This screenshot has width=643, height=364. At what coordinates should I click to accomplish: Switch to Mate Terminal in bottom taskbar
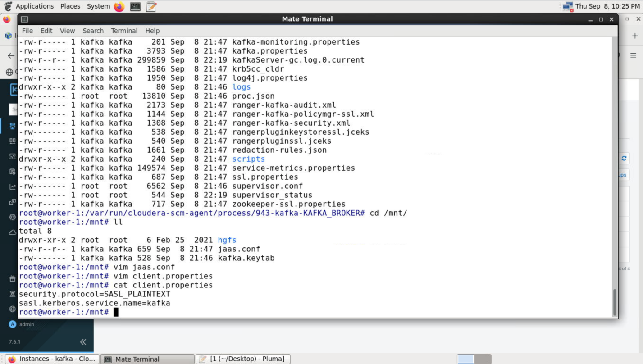(147, 359)
